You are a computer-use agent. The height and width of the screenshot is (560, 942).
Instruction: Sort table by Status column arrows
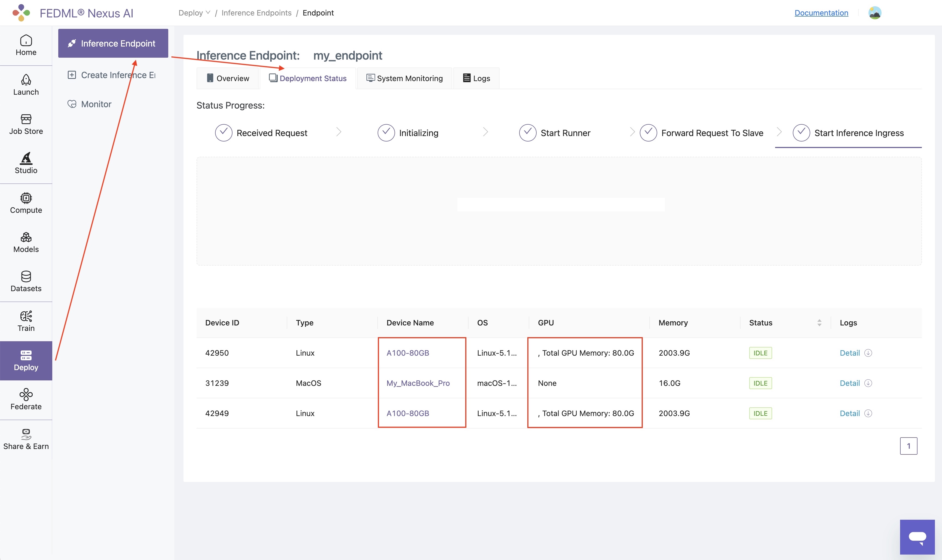[819, 323]
